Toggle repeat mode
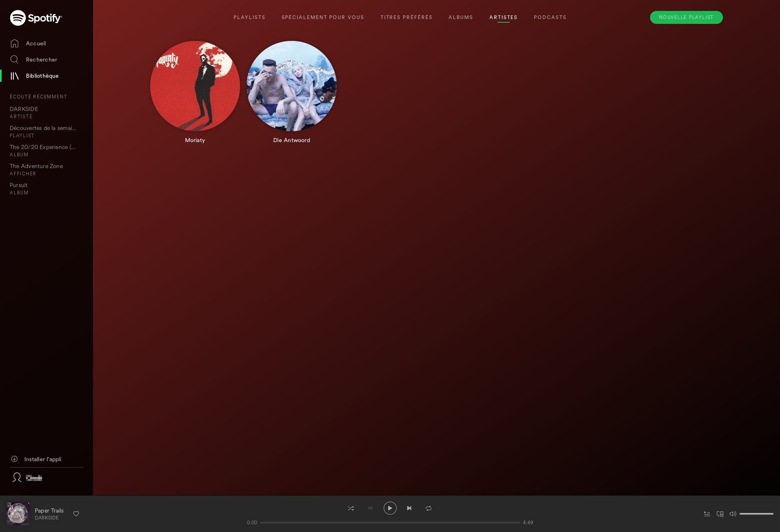Screen dimensions: 780x532 point(429,508)
